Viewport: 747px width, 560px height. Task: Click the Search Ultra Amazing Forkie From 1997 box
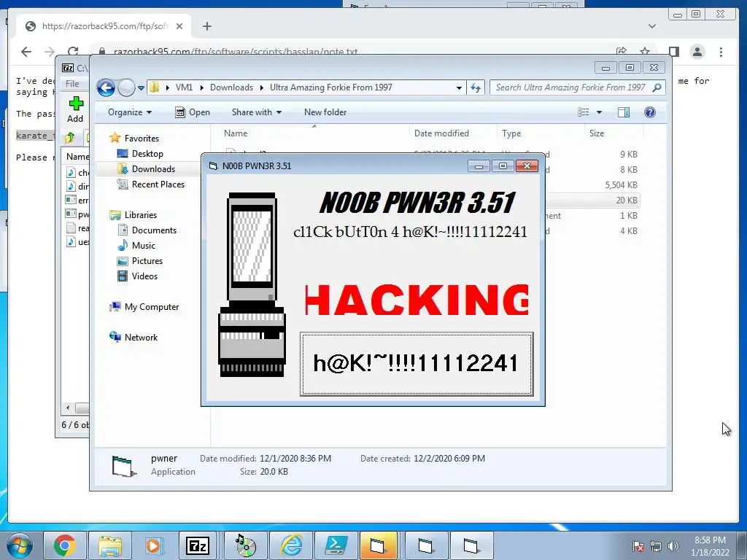pos(570,87)
